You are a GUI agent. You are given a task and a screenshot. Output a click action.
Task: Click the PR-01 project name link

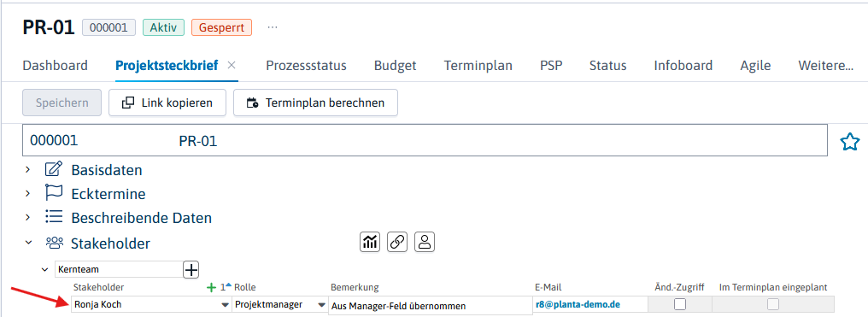pyautogui.click(x=197, y=142)
